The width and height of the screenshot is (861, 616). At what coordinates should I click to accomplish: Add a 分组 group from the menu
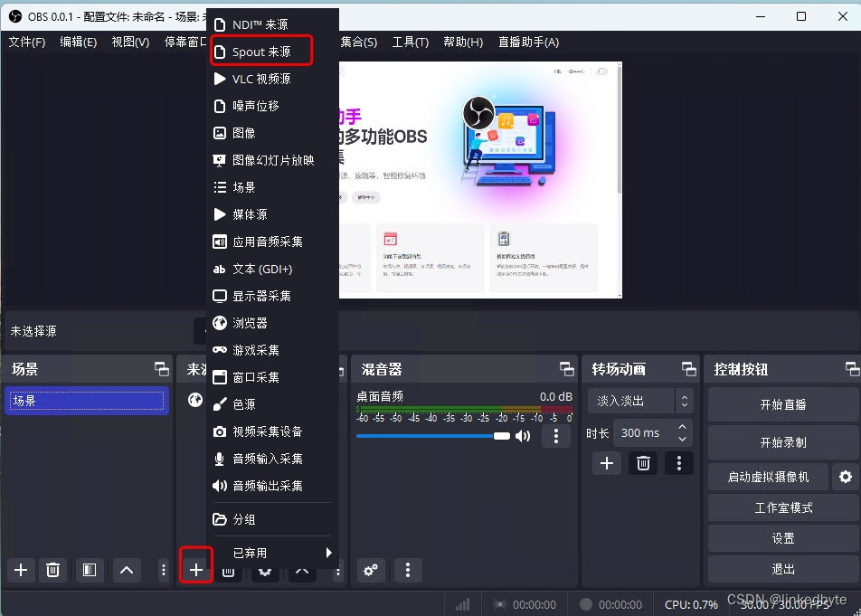tap(272, 519)
